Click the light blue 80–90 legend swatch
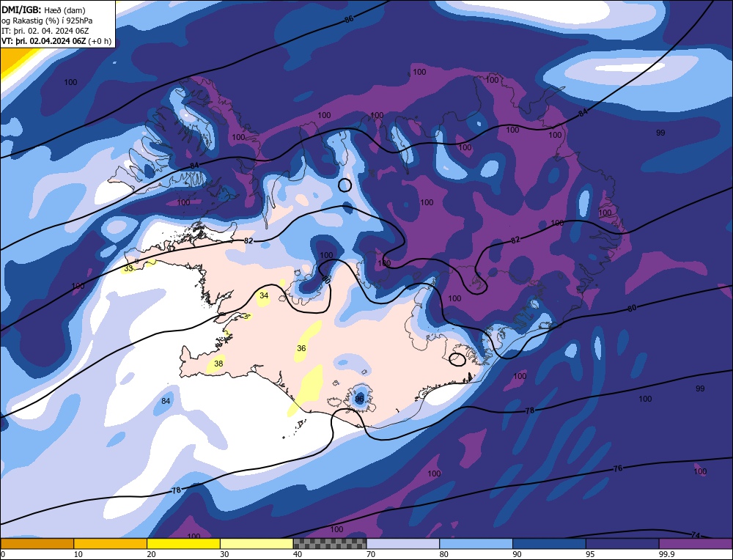The height and width of the screenshot is (560, 733). click(x=476, y=543)
